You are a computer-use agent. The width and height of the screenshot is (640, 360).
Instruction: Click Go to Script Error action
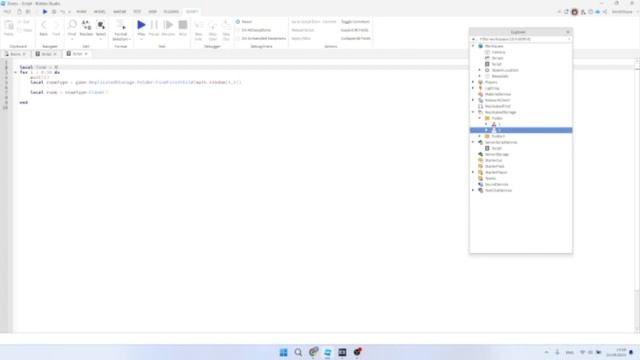click(305, 22)
